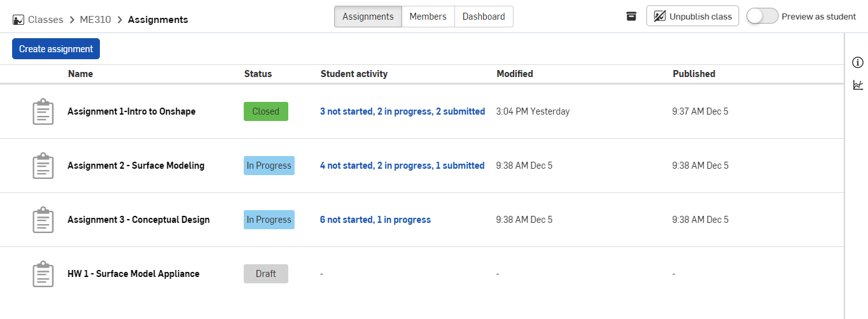This screenshot has width=868, height=319.
Task: Open Assignment 2 student activity link
Action: [x=402, y=166]
